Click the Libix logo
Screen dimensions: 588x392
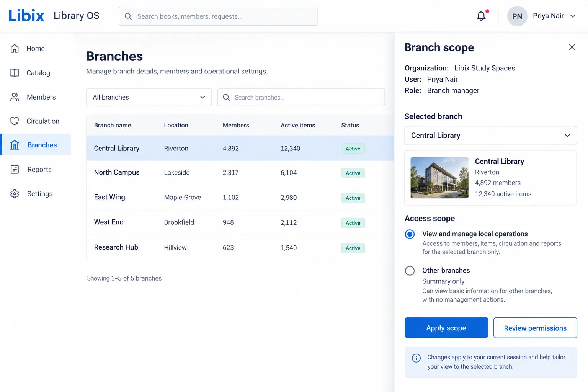(x=26, y=16)
